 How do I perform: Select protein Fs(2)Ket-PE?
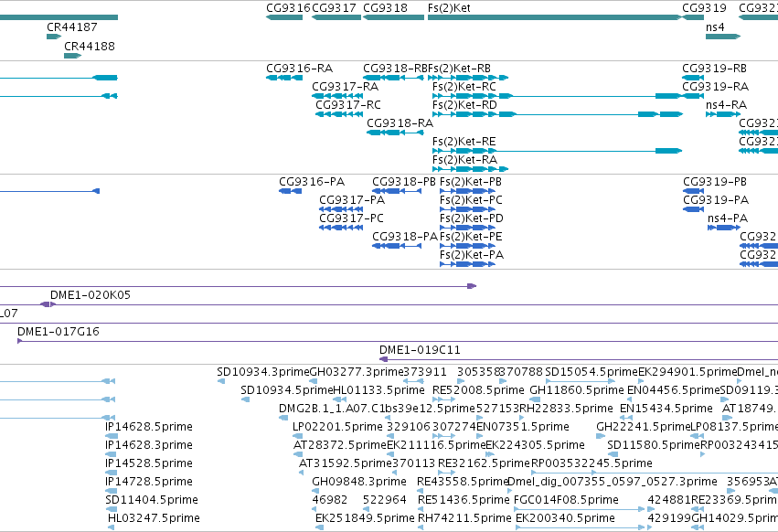tap(467, 246)
